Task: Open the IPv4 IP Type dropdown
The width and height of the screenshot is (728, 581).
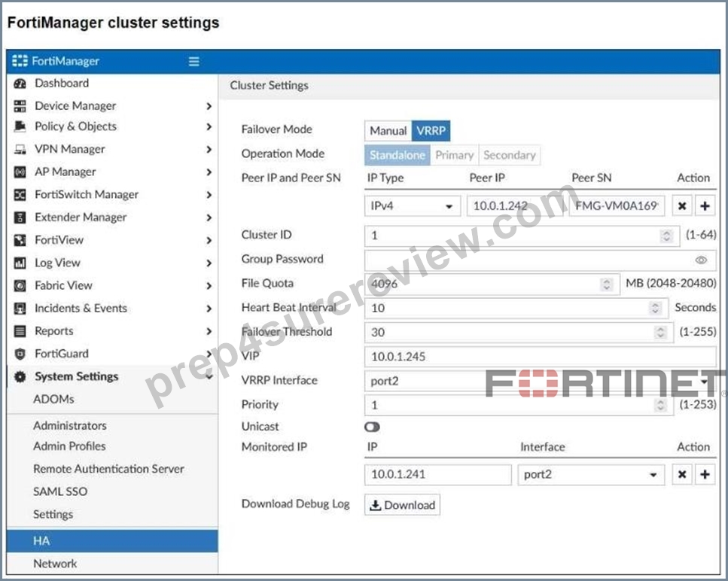Action: (x=413, y=205)
